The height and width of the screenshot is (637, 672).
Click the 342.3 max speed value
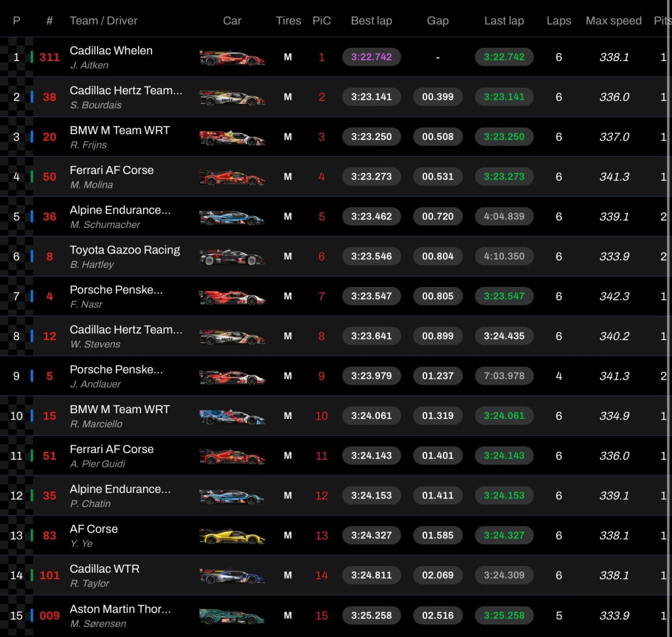coord(614,296)
